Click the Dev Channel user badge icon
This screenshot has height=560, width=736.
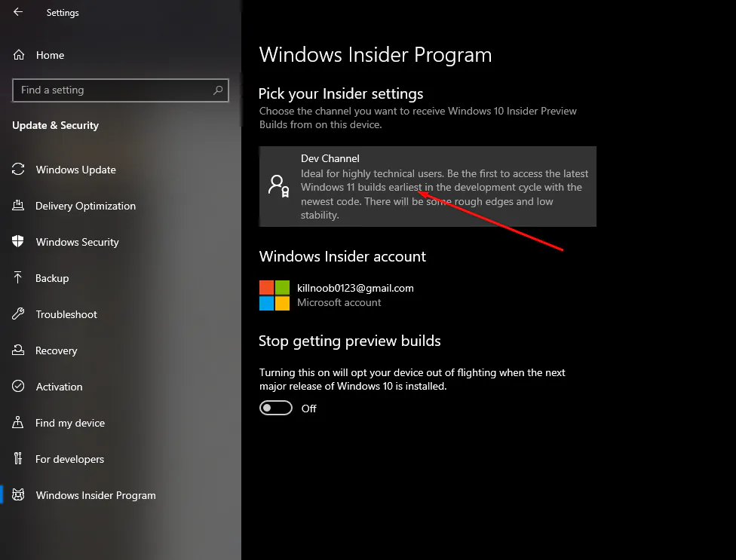[278, 186]
